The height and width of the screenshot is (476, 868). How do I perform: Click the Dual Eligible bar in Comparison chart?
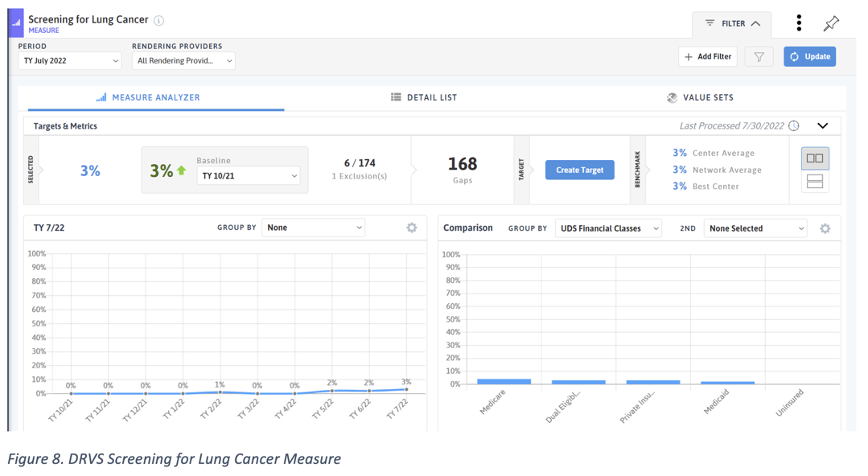pyautogui.click(x=578, y=382)
